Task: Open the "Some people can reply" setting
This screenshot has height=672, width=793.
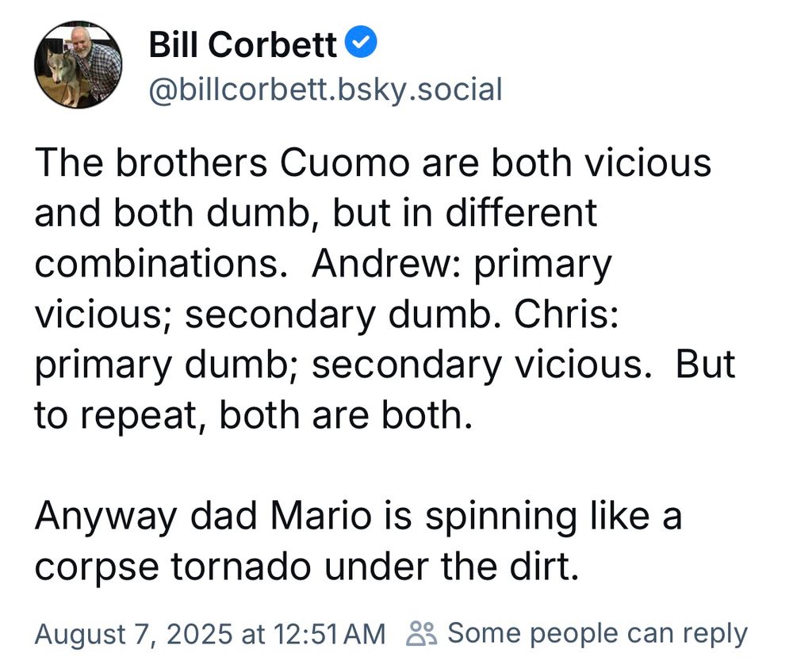Action: (597, 633)
